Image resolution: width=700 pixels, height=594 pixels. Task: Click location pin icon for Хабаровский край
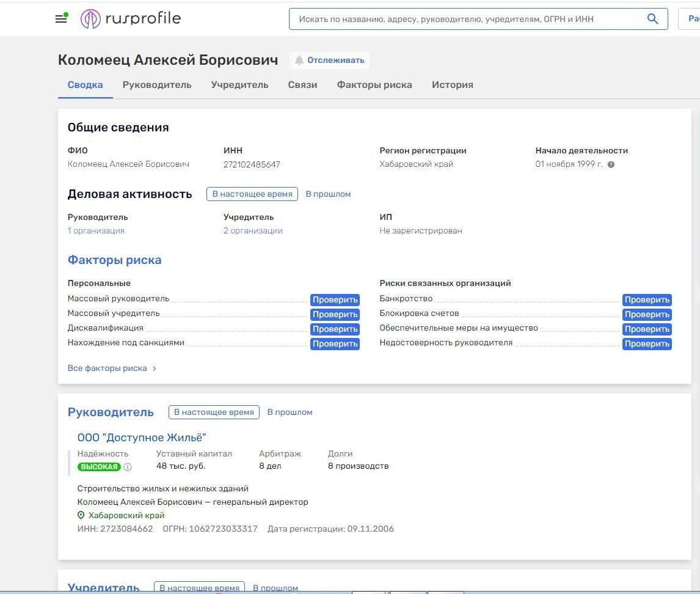(81, 515)
